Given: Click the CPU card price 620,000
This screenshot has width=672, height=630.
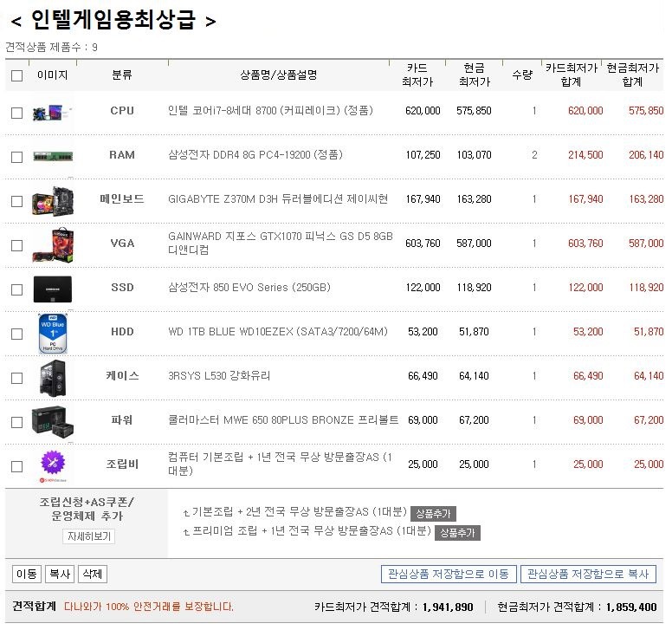Looking at the screenshot, I should pyautogui.click(x=423, y=111).
